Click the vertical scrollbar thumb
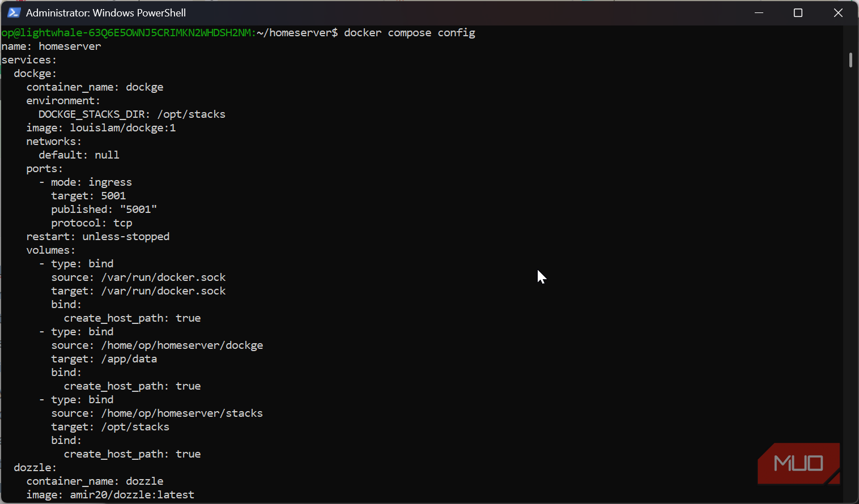This screenshot has height=504, width=859. (x=851, y=59)
